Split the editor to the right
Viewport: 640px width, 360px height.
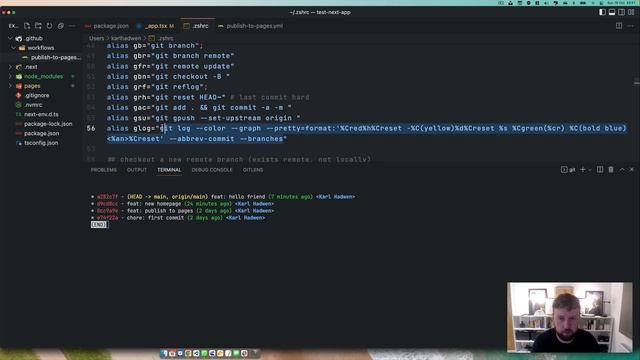pos(619,26)
